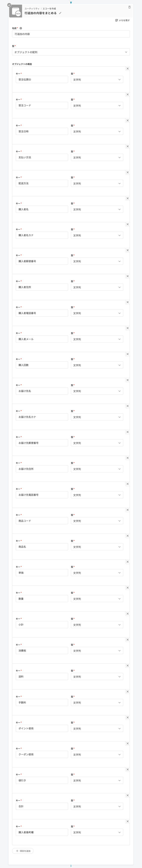Delete the 支払い方法 row using X icon
This screenshot has height=868, width=142.
[127, 147]
